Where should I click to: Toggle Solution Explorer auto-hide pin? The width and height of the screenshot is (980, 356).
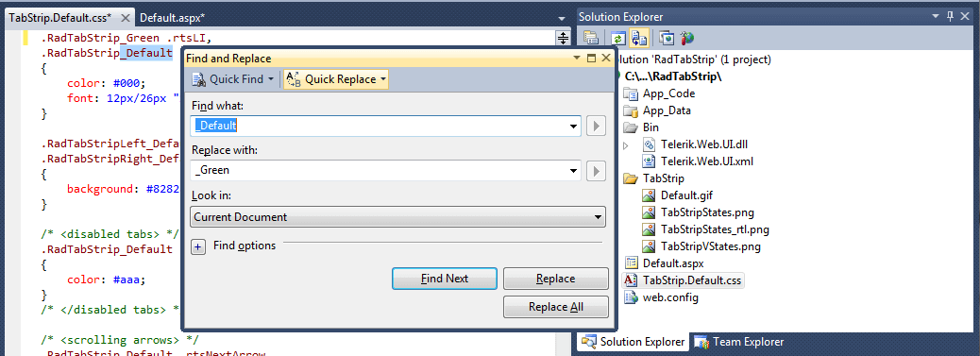(951, 16)
